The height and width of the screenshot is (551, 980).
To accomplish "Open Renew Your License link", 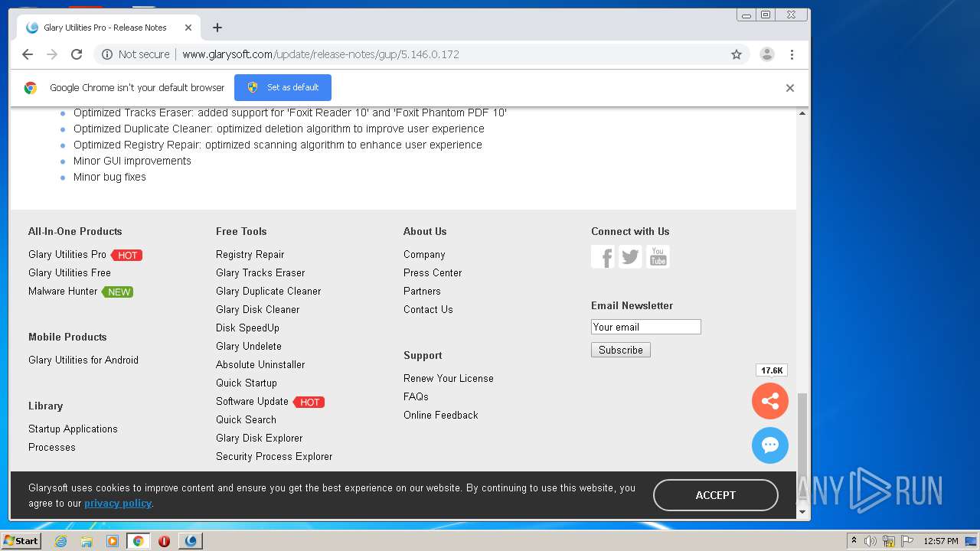I will point(449,378).
